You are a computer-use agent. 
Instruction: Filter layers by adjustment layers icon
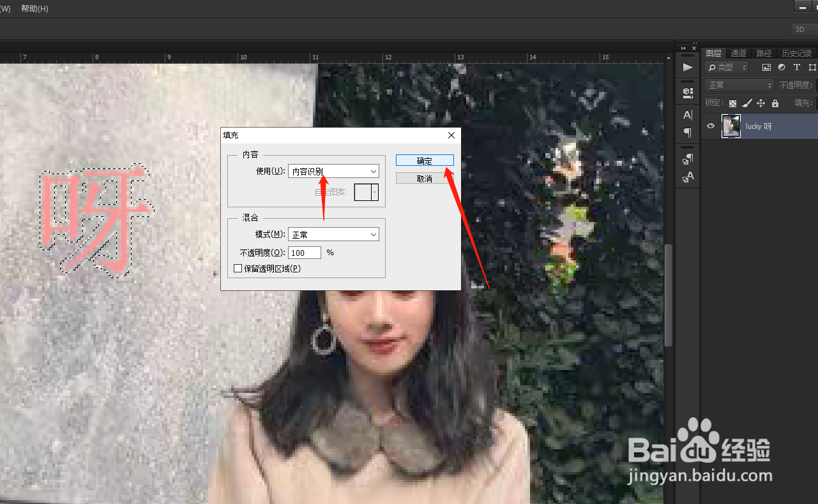tap(782, 68)
